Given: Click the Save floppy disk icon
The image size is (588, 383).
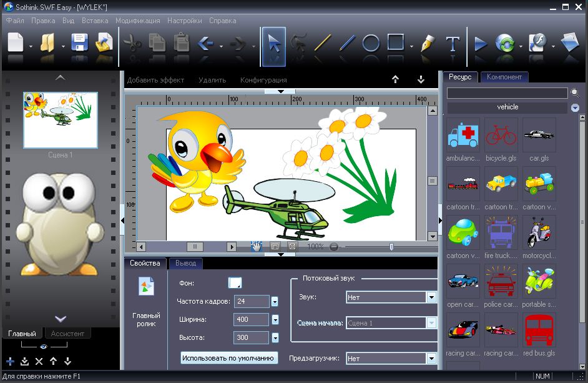Looking at the screenshot, I should tap(80, 44).
